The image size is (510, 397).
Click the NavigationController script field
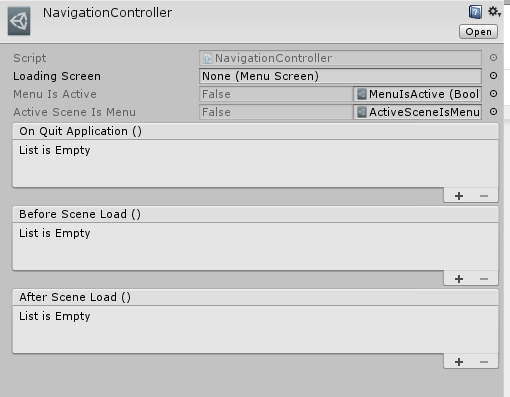[340, 58]
